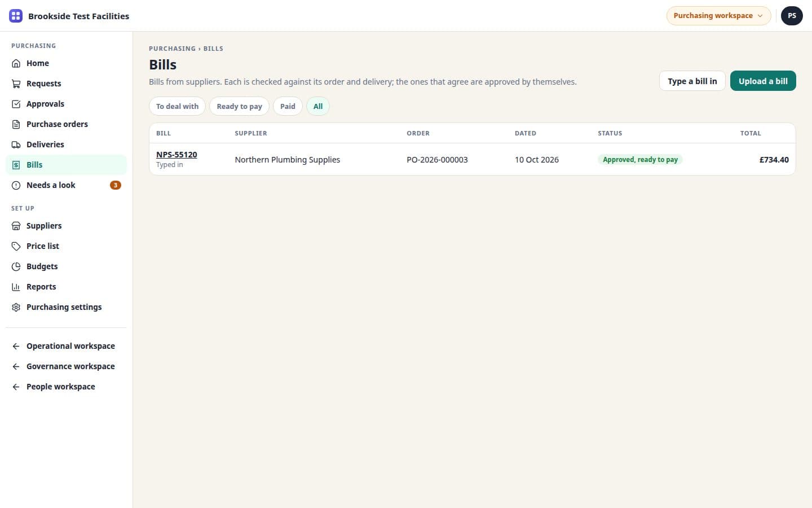Click the Budgets pie chart icon
This screenshot has width=812, height=508.
[x=16, y=266]
